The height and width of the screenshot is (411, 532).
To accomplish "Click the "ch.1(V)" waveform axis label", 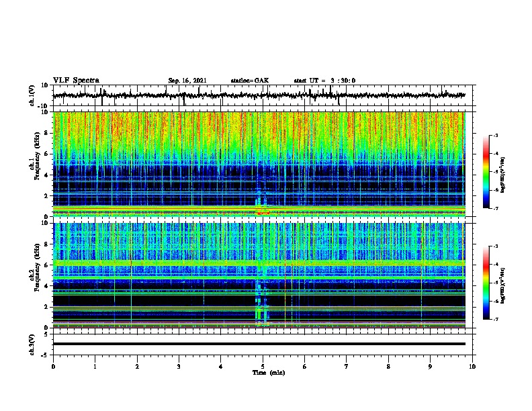I will 32,95.
